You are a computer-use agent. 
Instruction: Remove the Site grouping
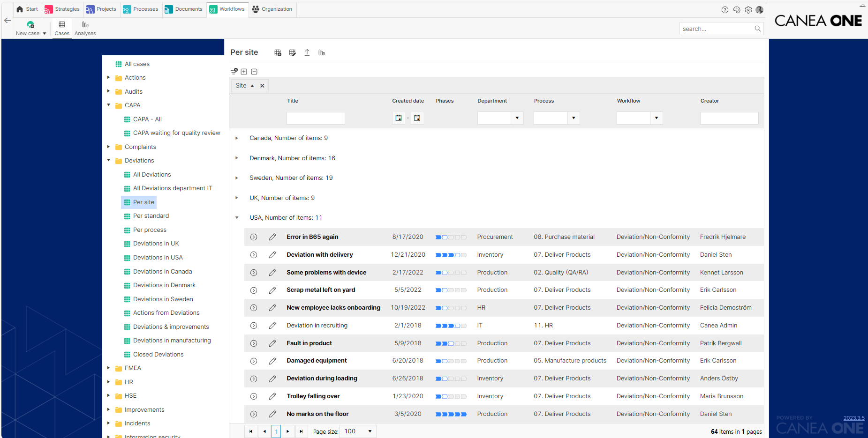263,86
